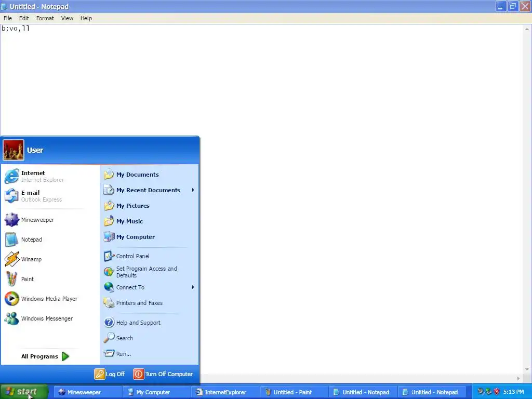Switch to InternetExplorer taskbar button
Image resolution: width=532 pixels, height=399 pixels.
click(x=224, y=392)
